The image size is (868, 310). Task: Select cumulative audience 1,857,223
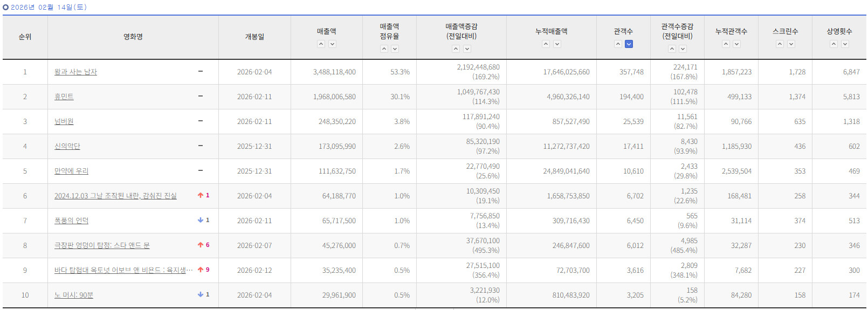click(736, 72)
